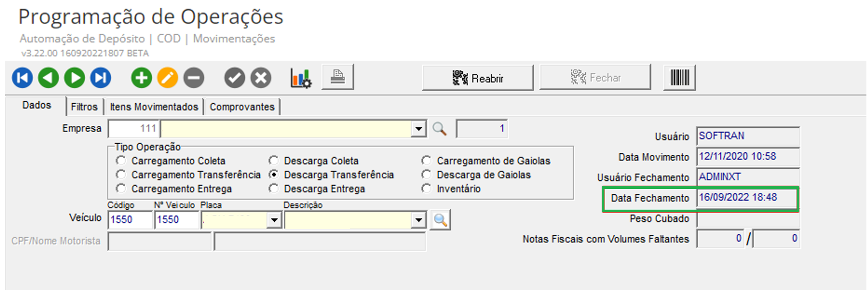This screenshot has width=868, height=290.
Task: Open the barcode button
Action: (x=679, y=78)
